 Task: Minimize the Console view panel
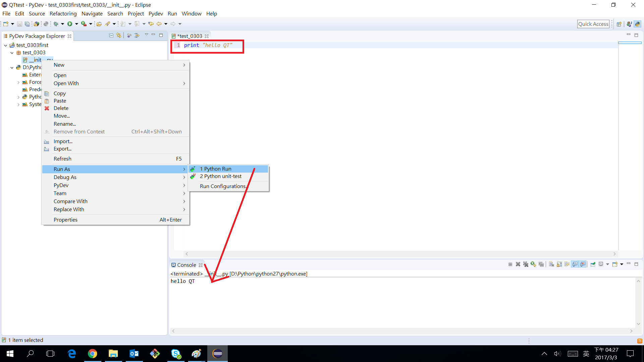(x=629, y=264)
